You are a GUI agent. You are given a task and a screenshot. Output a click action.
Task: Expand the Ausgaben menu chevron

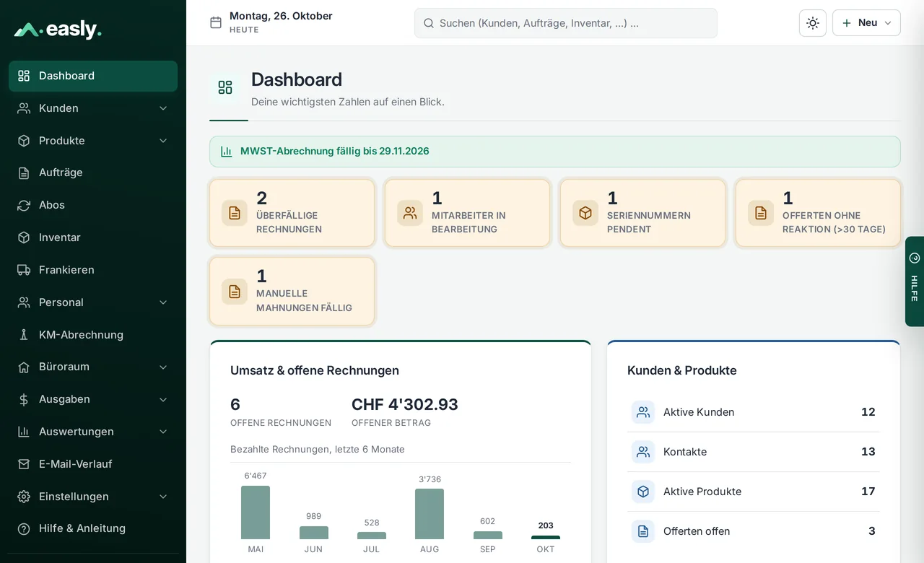pyautogui.click(x=163, y=399)
